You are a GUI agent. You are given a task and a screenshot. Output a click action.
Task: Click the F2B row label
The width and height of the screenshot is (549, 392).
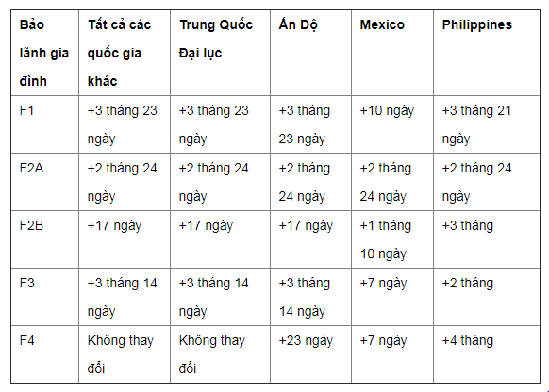(x=45, y=239)
